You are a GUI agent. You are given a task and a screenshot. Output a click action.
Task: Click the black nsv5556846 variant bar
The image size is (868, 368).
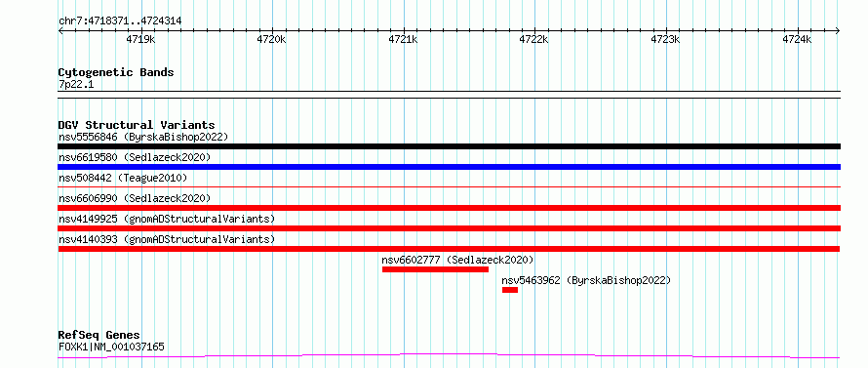tap(449, 146)
